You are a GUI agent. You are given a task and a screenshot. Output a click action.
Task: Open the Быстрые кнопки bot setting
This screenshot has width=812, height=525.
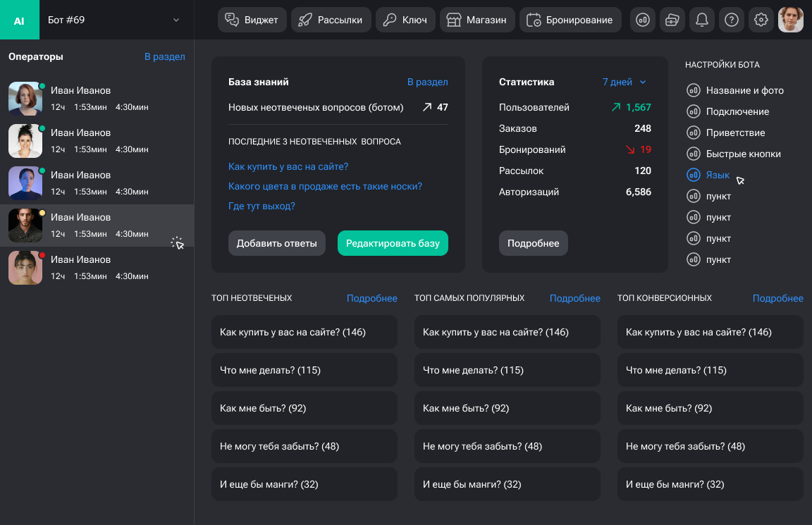tap(734, 154)
